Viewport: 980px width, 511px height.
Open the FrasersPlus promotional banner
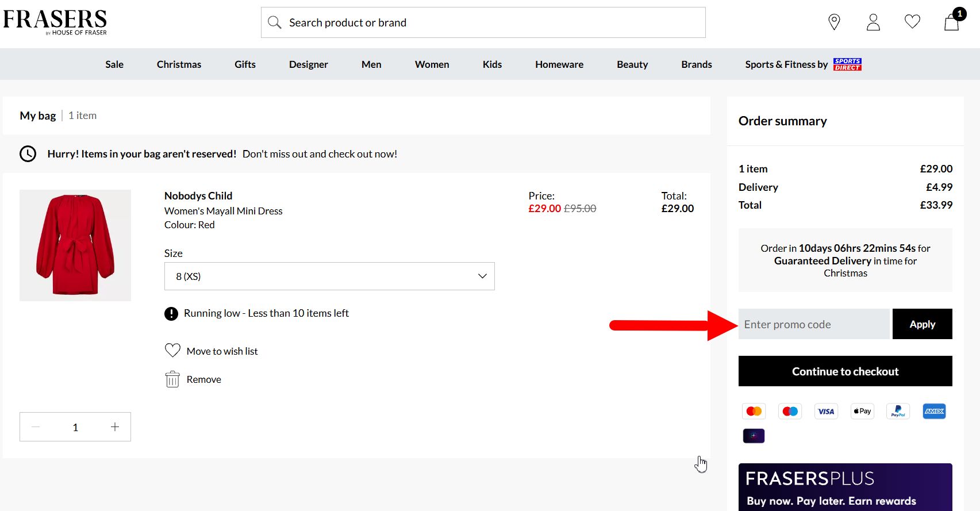pos(846,487)
